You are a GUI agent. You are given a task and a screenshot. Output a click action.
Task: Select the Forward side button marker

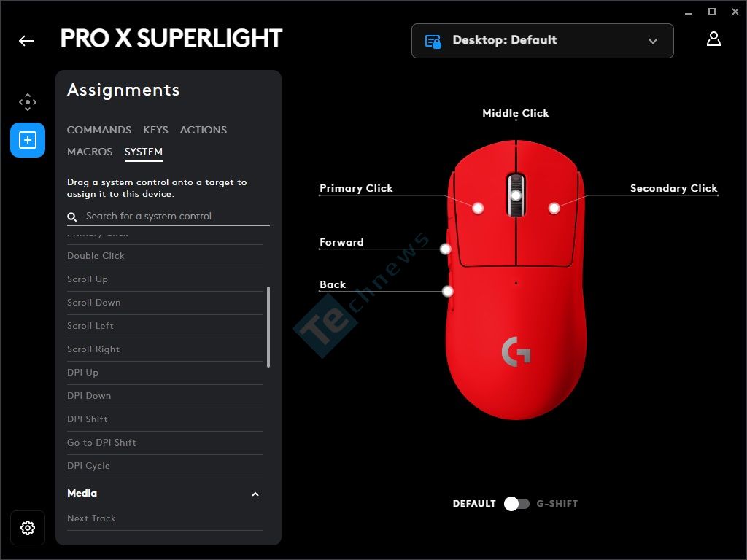(x=446, y=249)
